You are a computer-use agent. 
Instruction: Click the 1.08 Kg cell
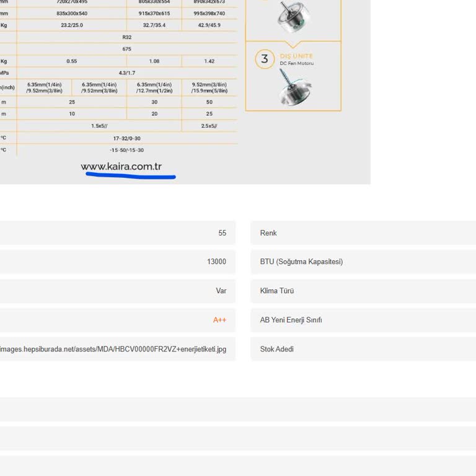pos(154,61)
